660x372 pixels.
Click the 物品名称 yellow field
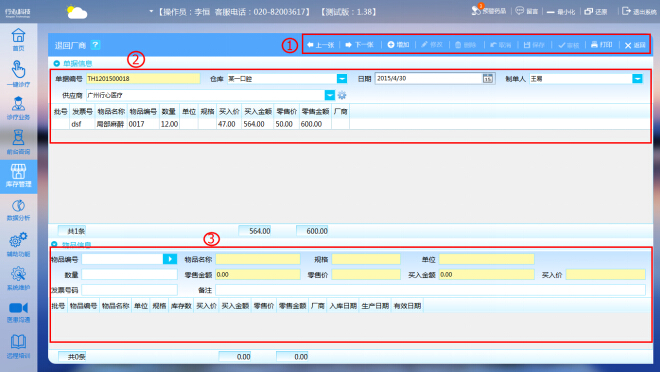258,259
